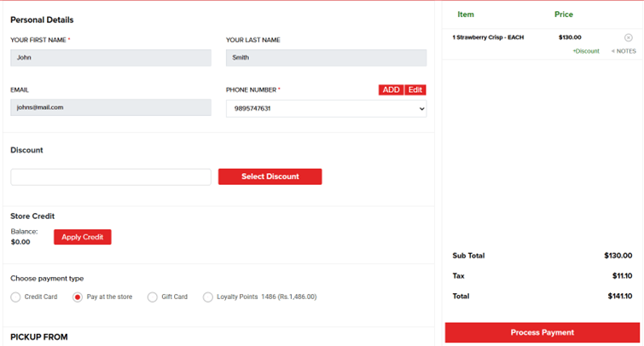The height and width of the screenshot is (346, 644).
Task: Click the Select Discount button
Action: 270,176
